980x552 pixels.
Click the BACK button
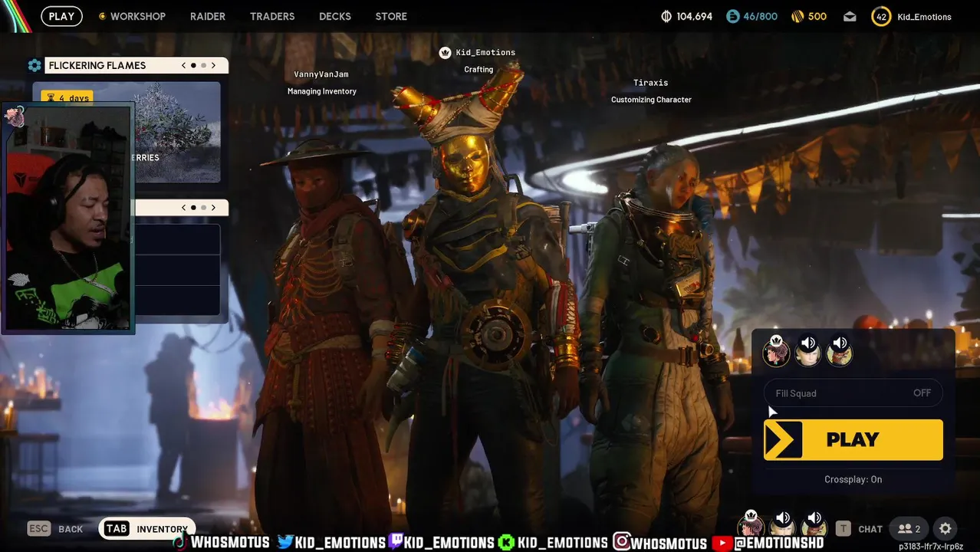(71, 529)
